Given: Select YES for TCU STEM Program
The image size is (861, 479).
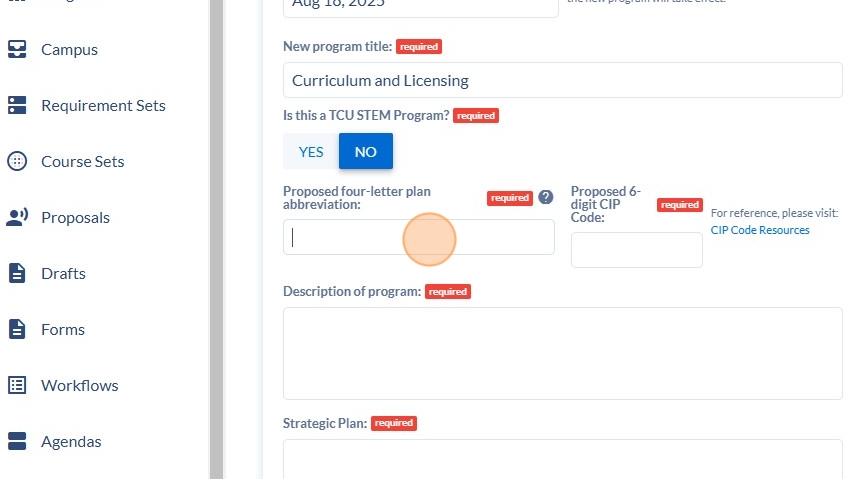Looking at the screenshot, I should (x=311, y=152).
